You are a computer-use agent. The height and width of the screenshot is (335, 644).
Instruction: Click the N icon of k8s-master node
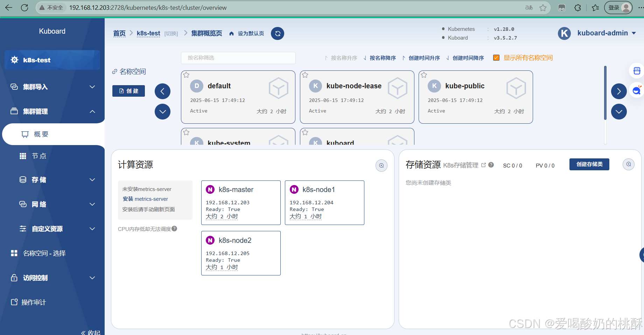pyautogui.click(x=210, y=190)
